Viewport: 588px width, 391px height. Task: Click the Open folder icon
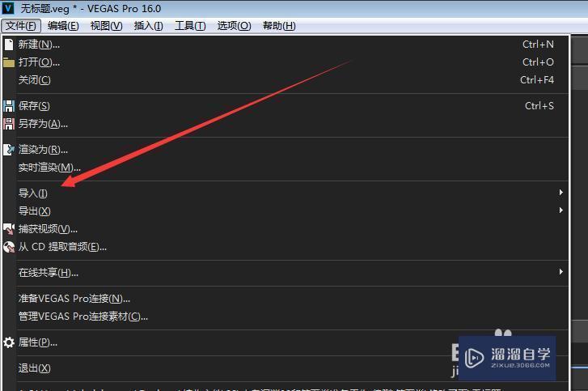tap(9, 62)
